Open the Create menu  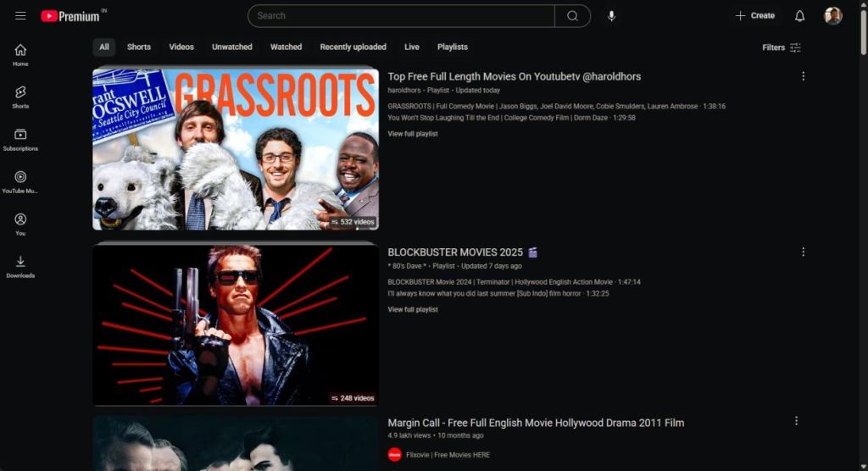coord(754,15)
